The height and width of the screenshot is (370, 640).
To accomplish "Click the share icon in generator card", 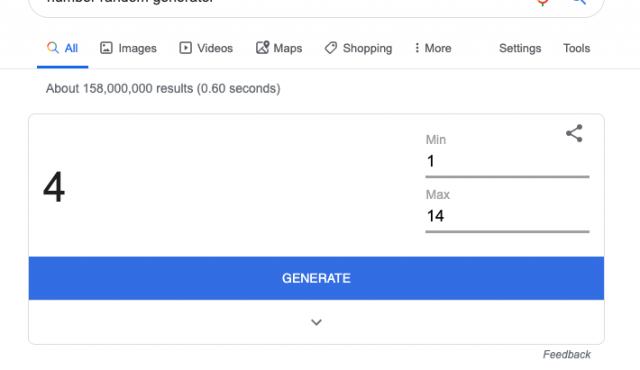I will 574,133.
